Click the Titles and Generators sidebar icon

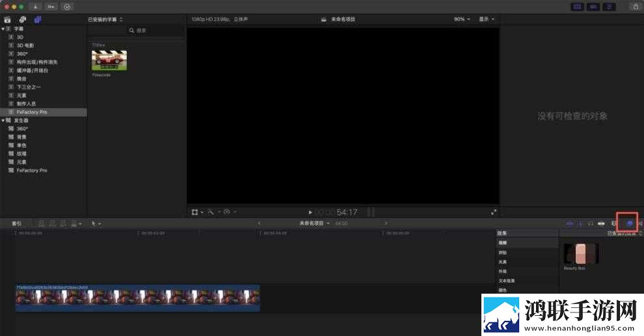pos(38,20)
